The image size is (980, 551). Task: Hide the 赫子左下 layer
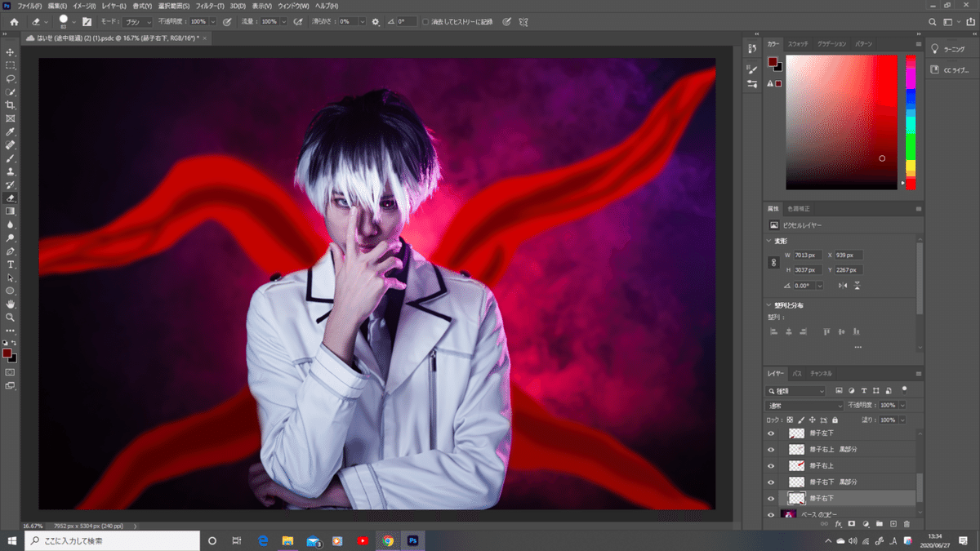[771, 433]
